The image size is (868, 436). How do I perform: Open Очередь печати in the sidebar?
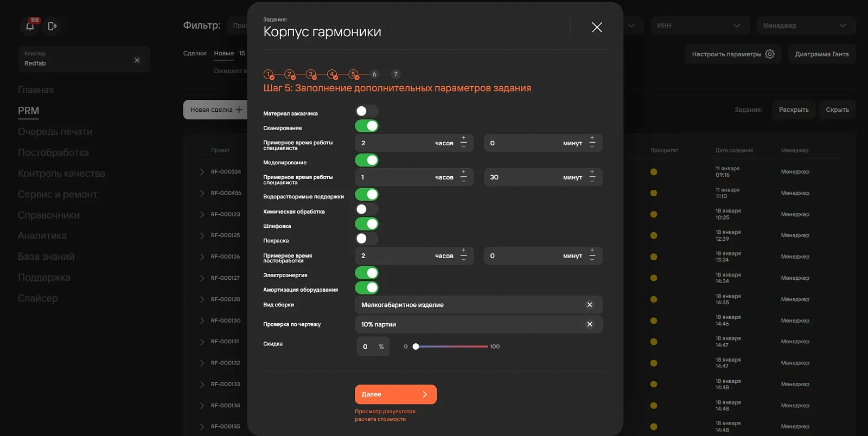tap(55, 132)
